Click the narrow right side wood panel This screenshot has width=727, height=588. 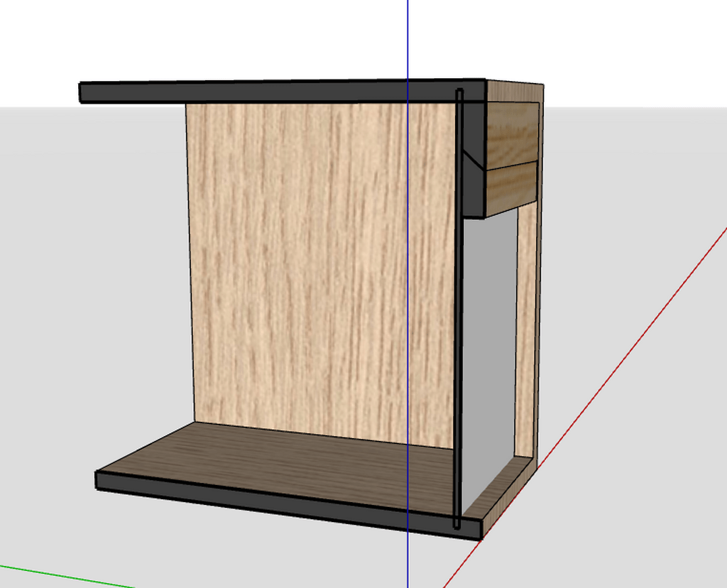(x=525, y=327)
